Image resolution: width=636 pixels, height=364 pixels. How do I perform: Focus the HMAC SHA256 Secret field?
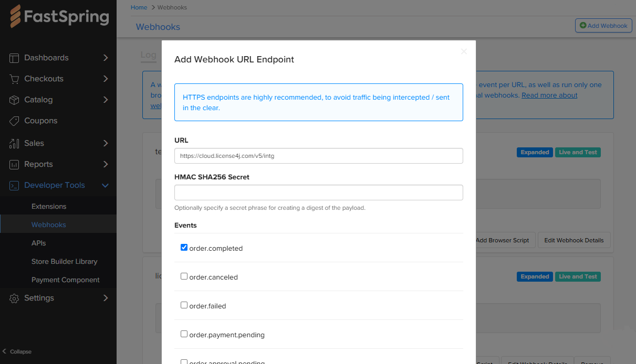(x=319, y=192)
